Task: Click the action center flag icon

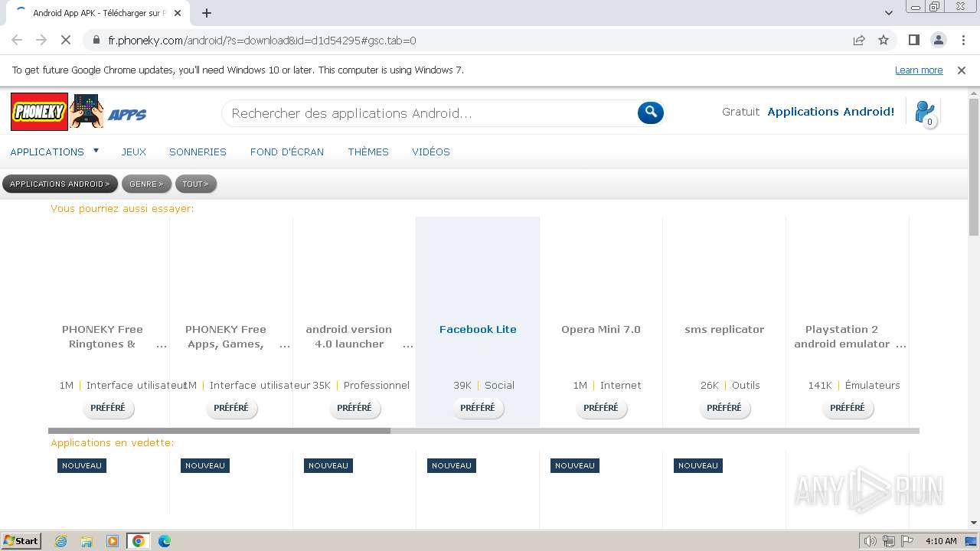Action: pyautogui.click(x=906, y=541)
